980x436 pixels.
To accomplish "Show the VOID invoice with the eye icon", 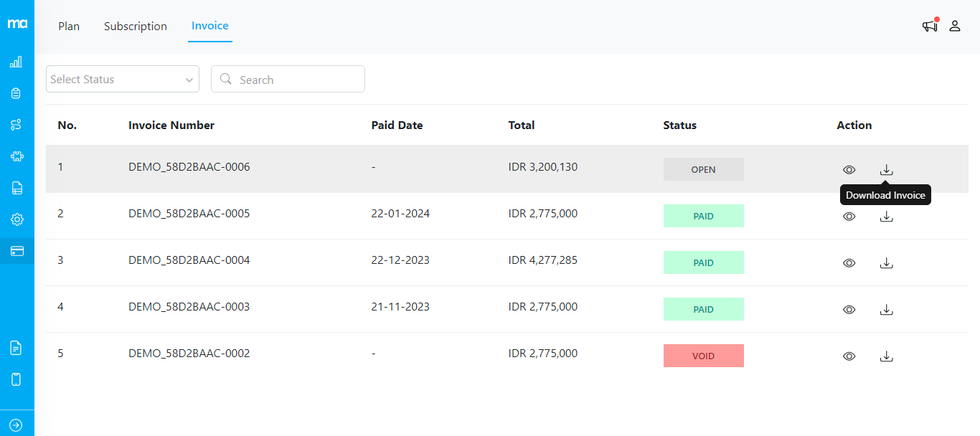I will (849, 356).
